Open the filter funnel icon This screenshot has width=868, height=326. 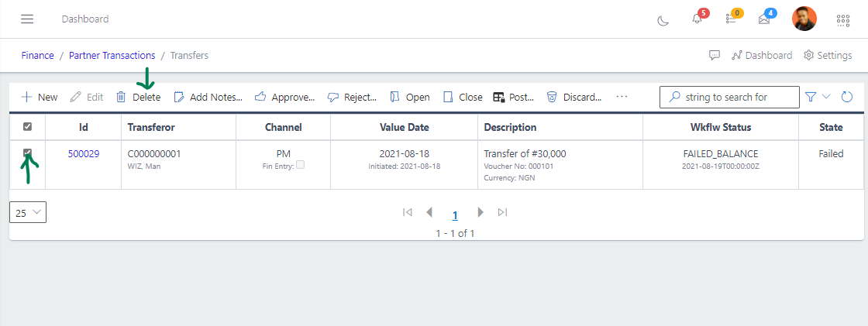pyautogui.click(x=811, y=97)
